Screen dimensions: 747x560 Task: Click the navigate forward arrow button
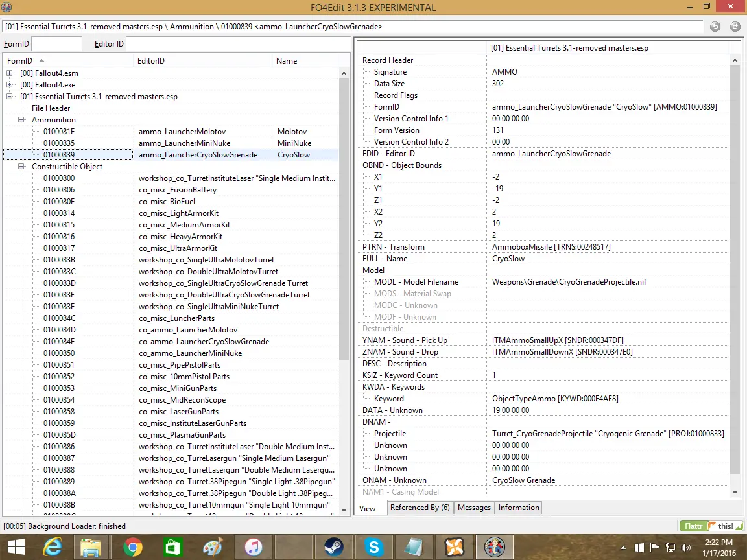point(735,27)
